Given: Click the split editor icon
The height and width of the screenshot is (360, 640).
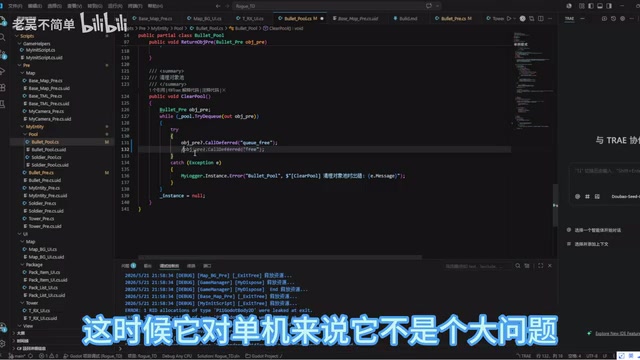Looking at the screenshot, I should pos(540,18).
